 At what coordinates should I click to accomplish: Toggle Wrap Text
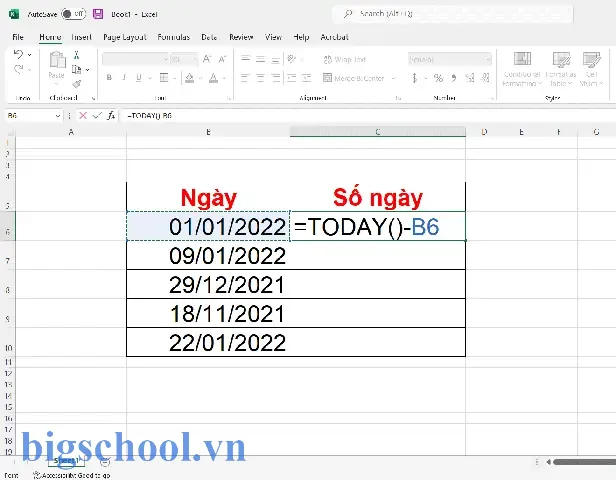[x=345, y=60]
